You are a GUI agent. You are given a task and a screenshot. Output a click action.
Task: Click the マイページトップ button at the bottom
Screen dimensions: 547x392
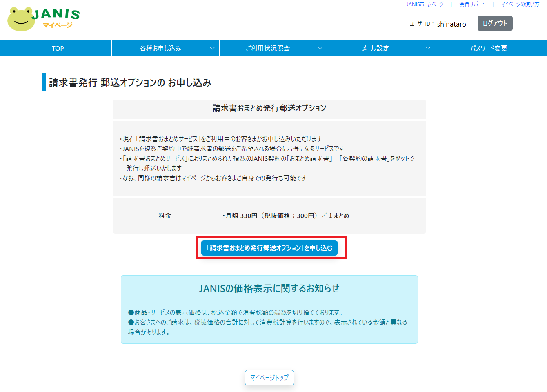tap(269, 378)
